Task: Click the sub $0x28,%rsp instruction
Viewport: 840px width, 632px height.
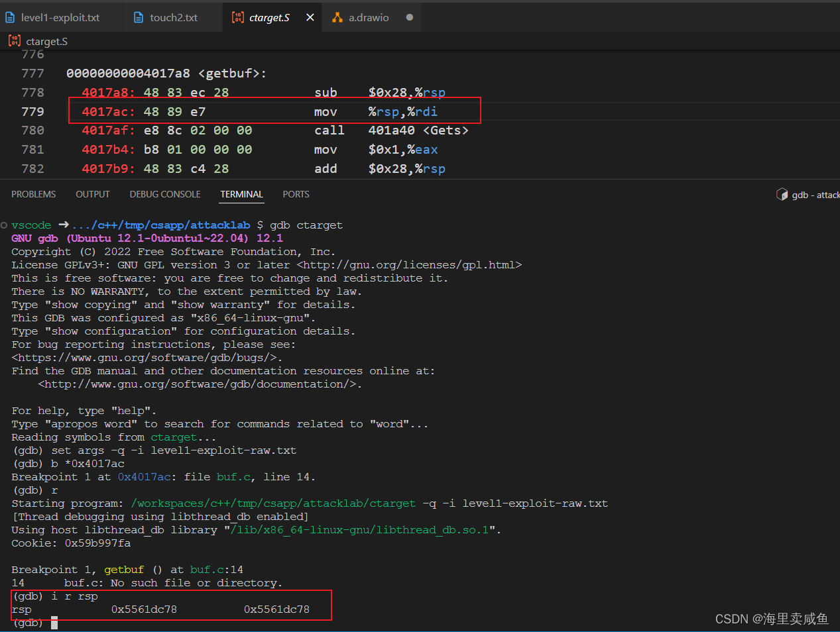Action: (x=380, y=93)
